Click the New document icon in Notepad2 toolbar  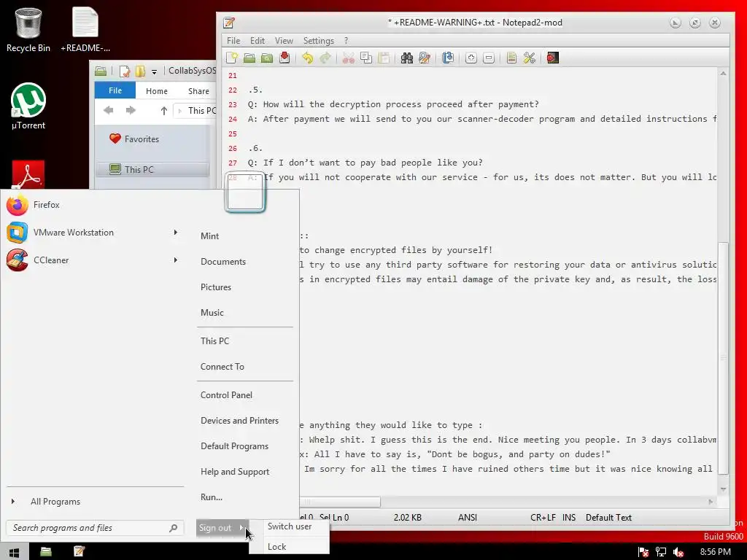(x=232, y=58)
